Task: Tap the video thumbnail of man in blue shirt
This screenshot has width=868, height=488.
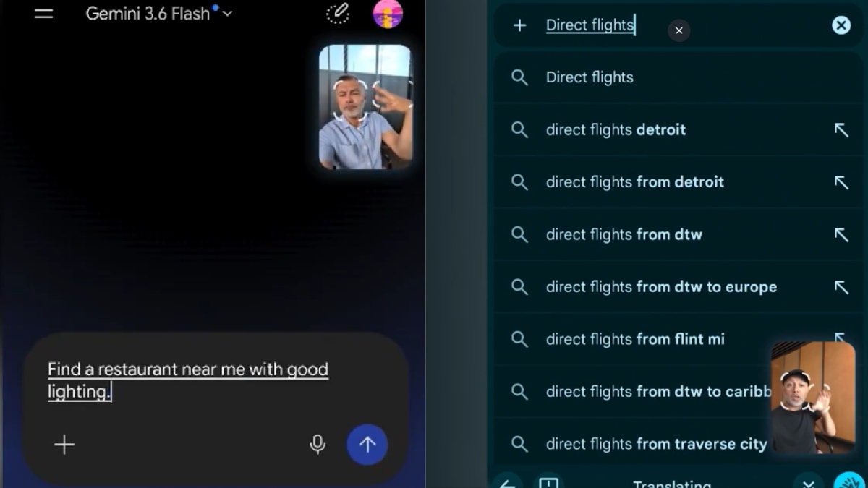Action: click(x=365, y=107)
